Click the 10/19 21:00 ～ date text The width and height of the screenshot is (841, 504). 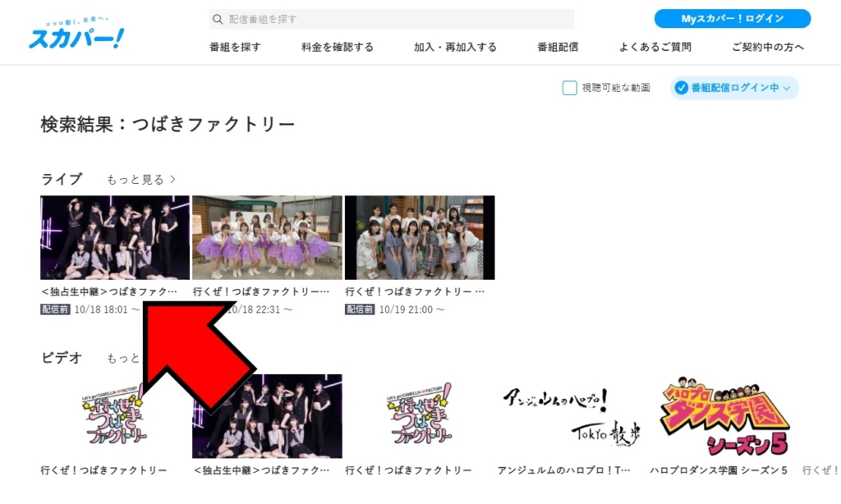coord(412,309)
